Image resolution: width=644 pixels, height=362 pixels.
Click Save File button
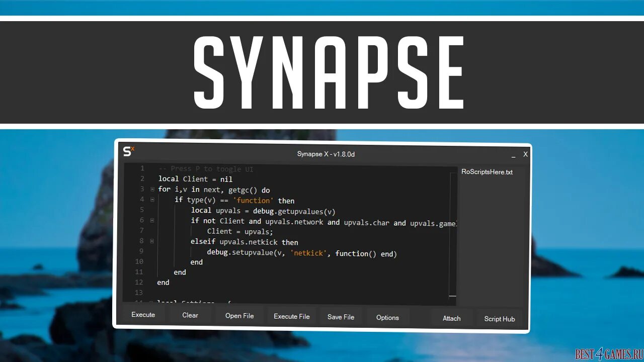(x=341, y=317)
